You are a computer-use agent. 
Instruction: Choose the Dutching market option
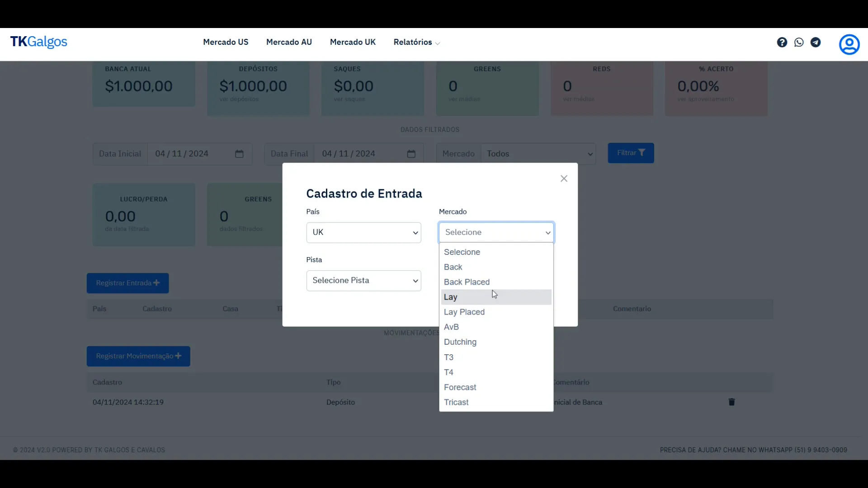(x=496, y=342)
